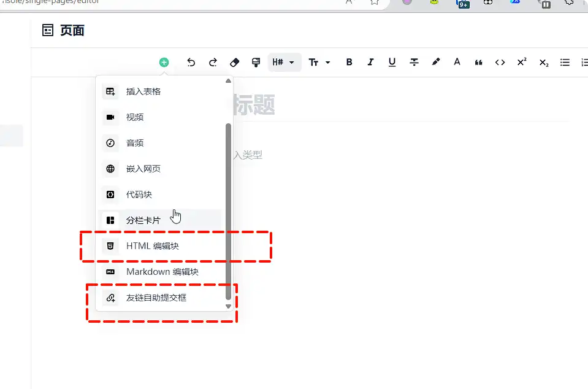Click the extension icon with 9+ badge
588x389 pixels.
pyautogui.click(x=463, y=4)
